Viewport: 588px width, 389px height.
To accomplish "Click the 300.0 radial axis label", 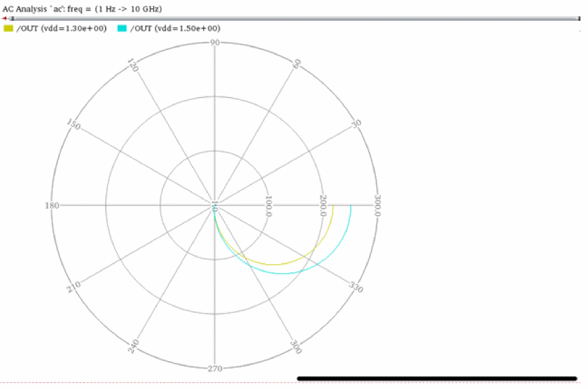I will click(x=377, y=206).
